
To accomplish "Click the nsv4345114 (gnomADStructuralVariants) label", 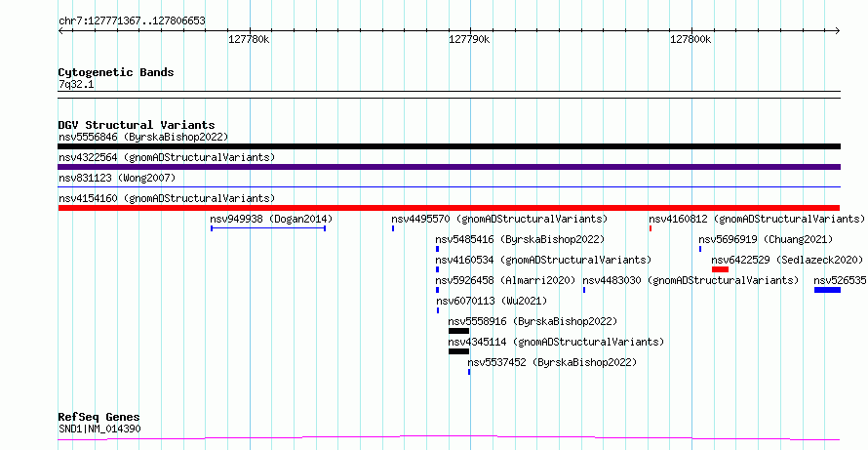I will pos(556,342).
